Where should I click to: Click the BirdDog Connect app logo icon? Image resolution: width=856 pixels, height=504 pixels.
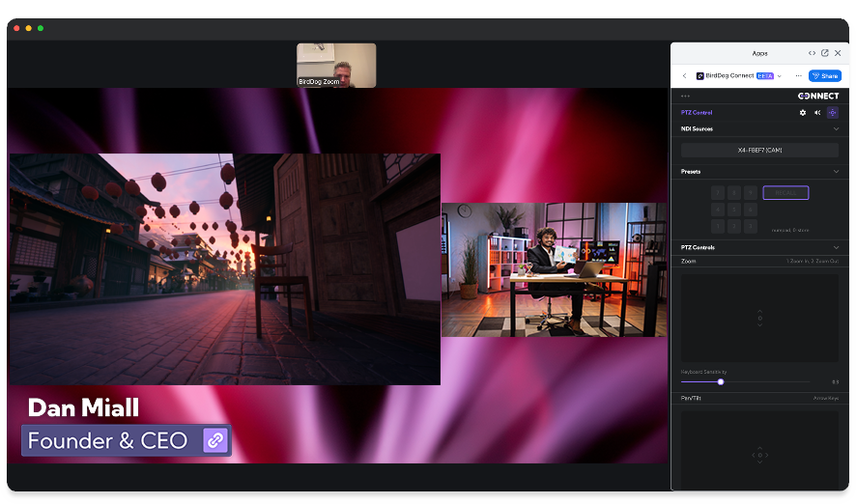[699, 76]
